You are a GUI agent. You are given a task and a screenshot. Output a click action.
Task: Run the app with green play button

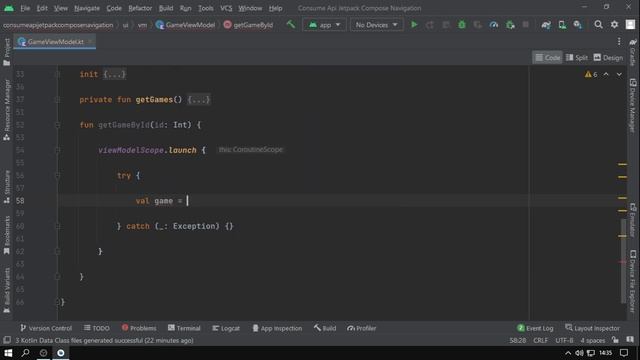[414, 24]
